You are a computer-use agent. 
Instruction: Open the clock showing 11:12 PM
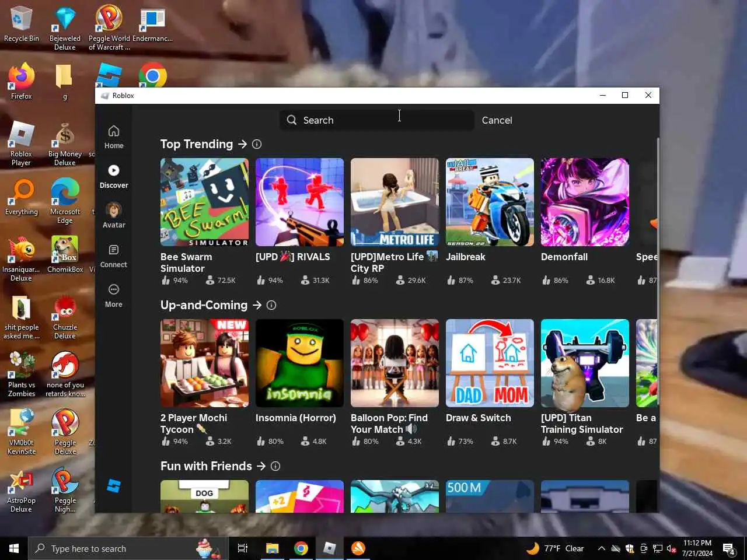[697, 548]
